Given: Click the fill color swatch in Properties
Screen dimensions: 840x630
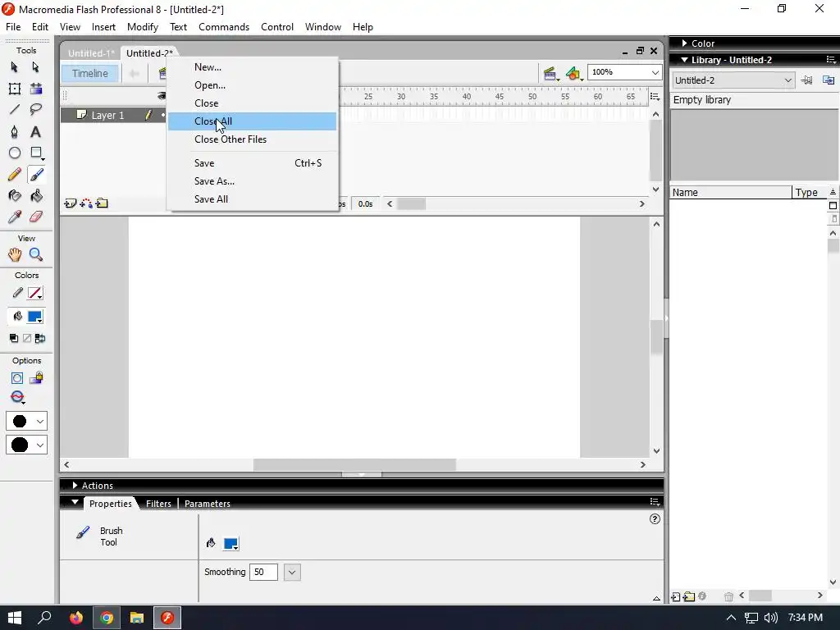Looking at the screenshot, I should [x=231, y=544].
